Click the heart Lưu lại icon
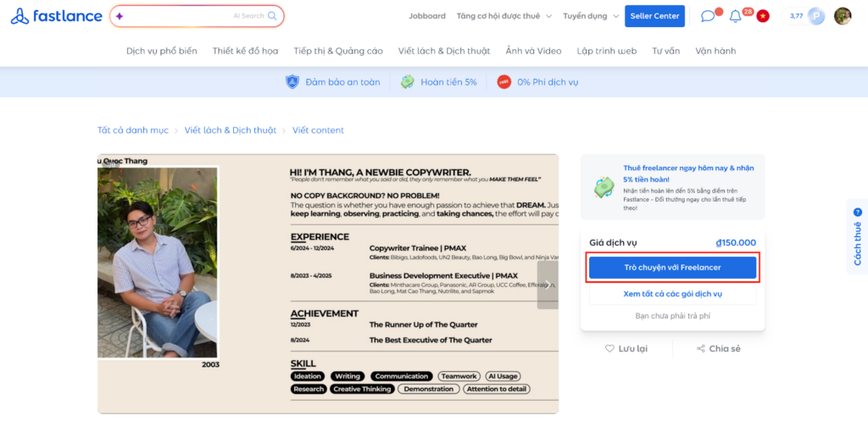The height and width of the screenshot is (421, 868). click(x=609, y=348)
